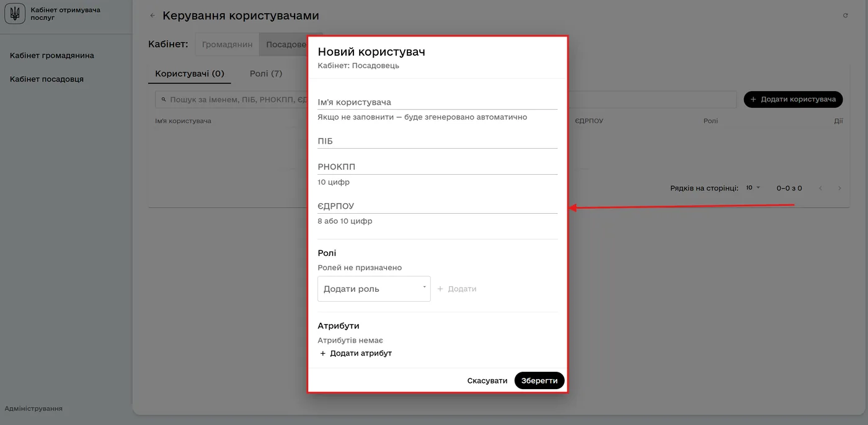Click the Атрибутів немає text
Screen dimensions: 868x425
coord(350,340)
